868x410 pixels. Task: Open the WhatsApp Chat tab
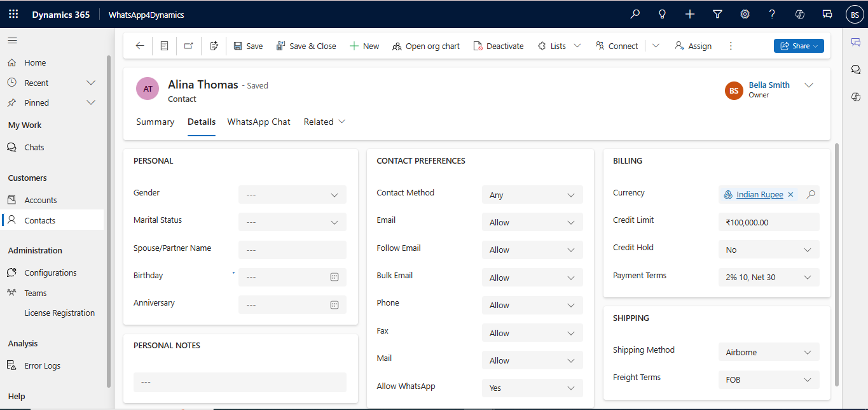[259, 122]
